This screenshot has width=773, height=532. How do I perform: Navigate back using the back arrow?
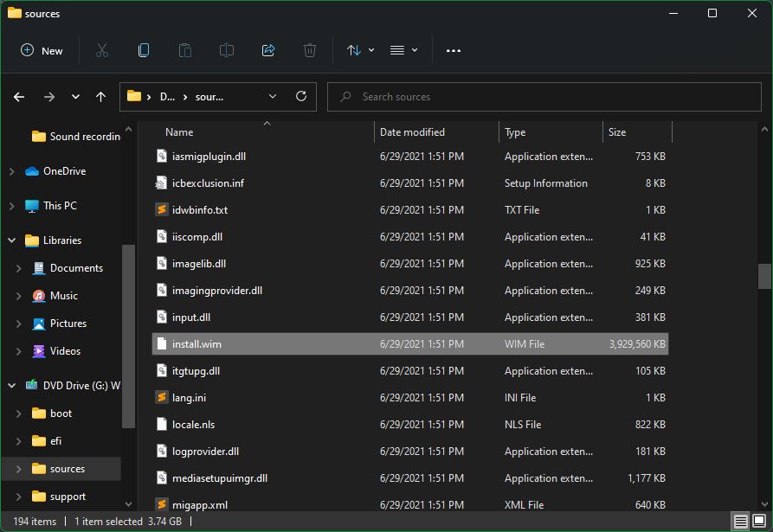tap(18, 97)
